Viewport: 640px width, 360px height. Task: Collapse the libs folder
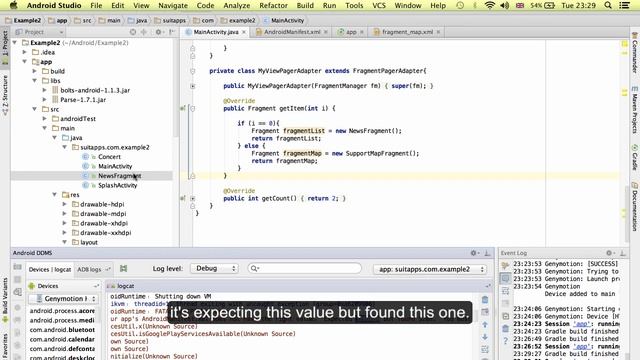pyautogui.click(x=35, y=81)
